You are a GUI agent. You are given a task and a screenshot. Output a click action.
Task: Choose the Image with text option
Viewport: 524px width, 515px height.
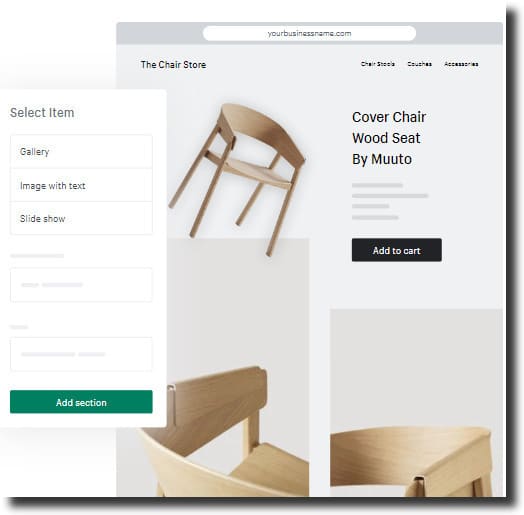pyautogui.click(x=81, y=185)
